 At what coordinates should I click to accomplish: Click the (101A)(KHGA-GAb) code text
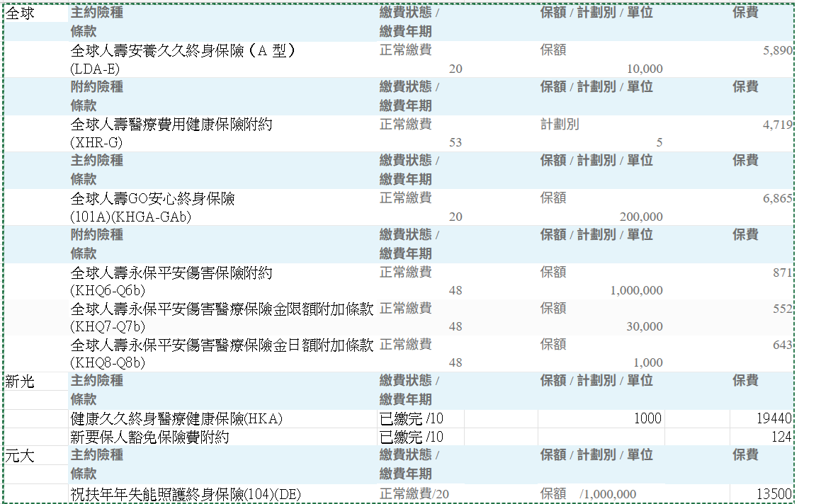[x=130, y=217]
